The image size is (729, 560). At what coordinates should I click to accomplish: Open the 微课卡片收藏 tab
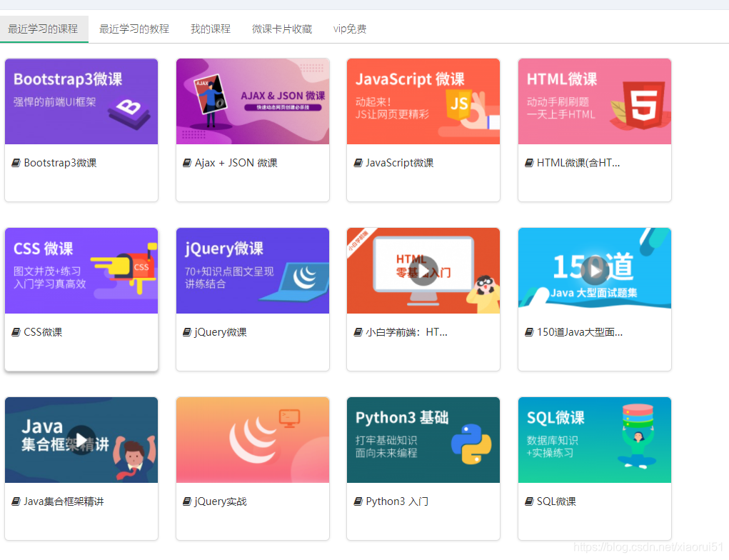coord(283,29)
